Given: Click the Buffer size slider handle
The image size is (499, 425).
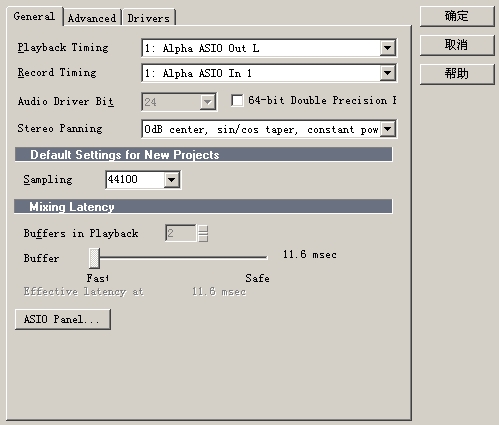Looking at the screenshot, I should [95, 258].
